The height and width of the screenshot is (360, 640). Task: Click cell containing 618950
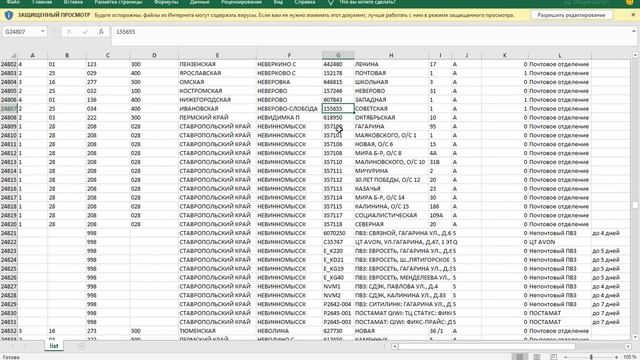click(x=338, y=118)
